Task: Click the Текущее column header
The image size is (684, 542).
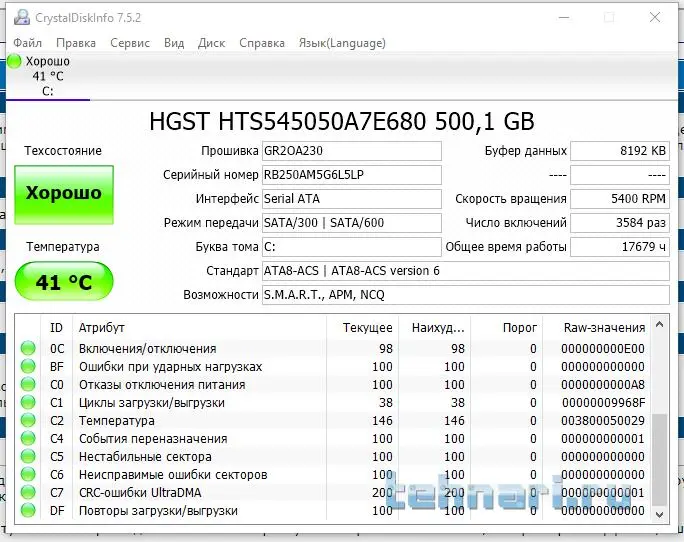Action: (362, 328)
